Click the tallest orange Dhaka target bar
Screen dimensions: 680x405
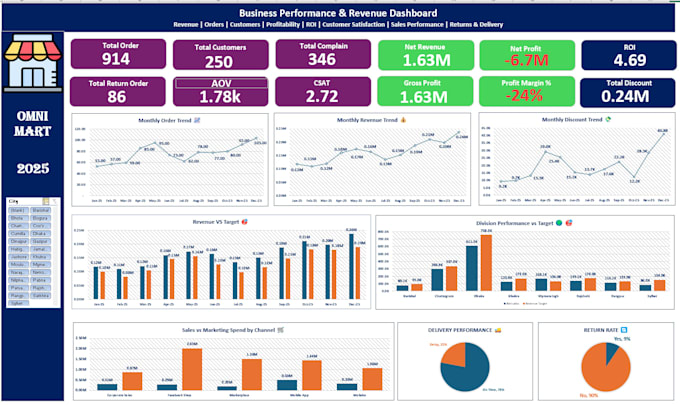click(486, 263)
